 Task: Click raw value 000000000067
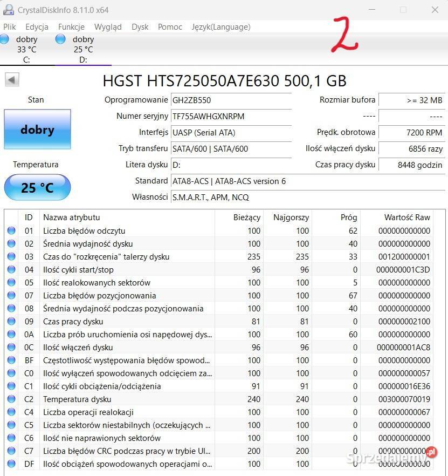(x=404, y=412)
